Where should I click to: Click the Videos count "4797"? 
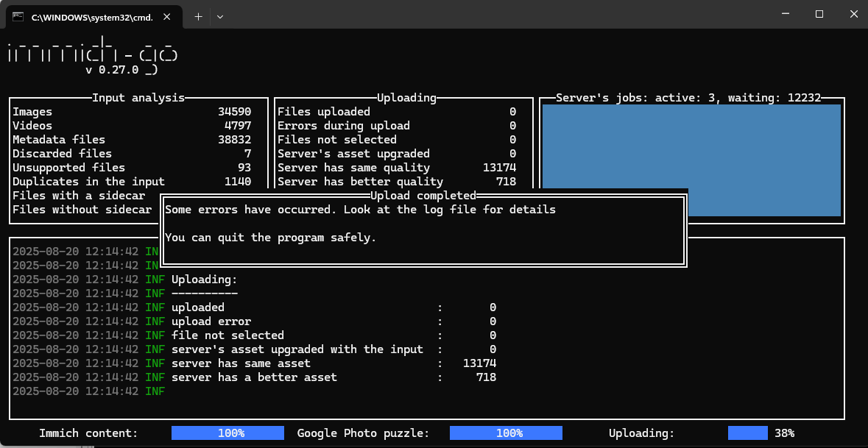coord(238,126)
